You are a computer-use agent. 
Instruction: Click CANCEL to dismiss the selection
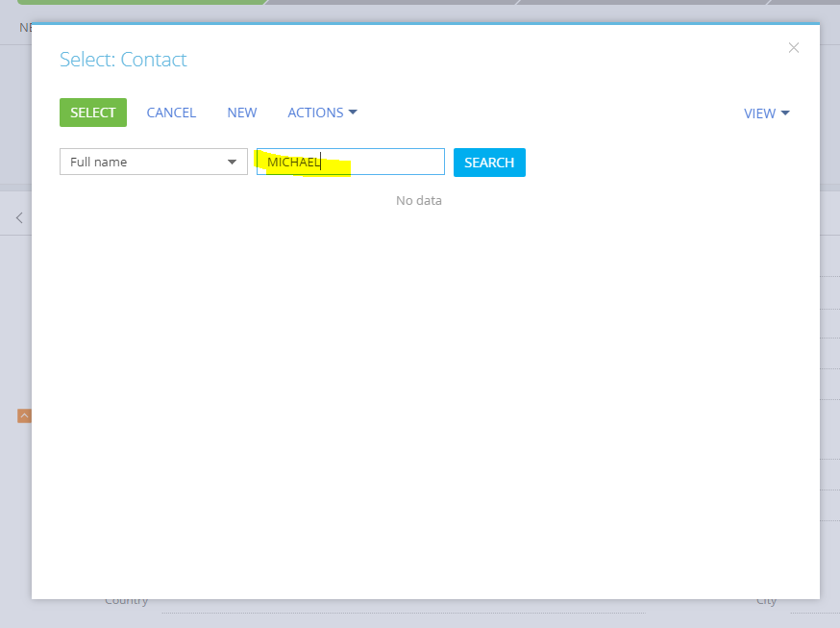tap(171, 113)
